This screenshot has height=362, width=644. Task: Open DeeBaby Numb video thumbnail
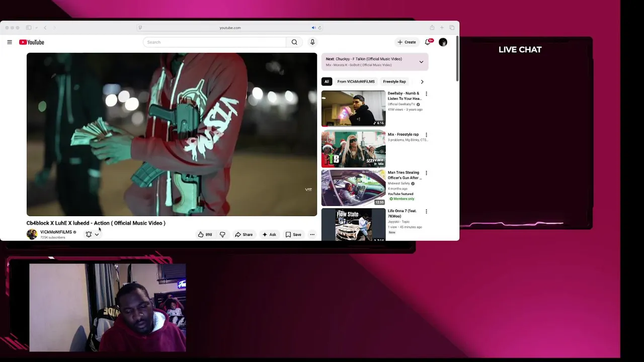(353, 109)
